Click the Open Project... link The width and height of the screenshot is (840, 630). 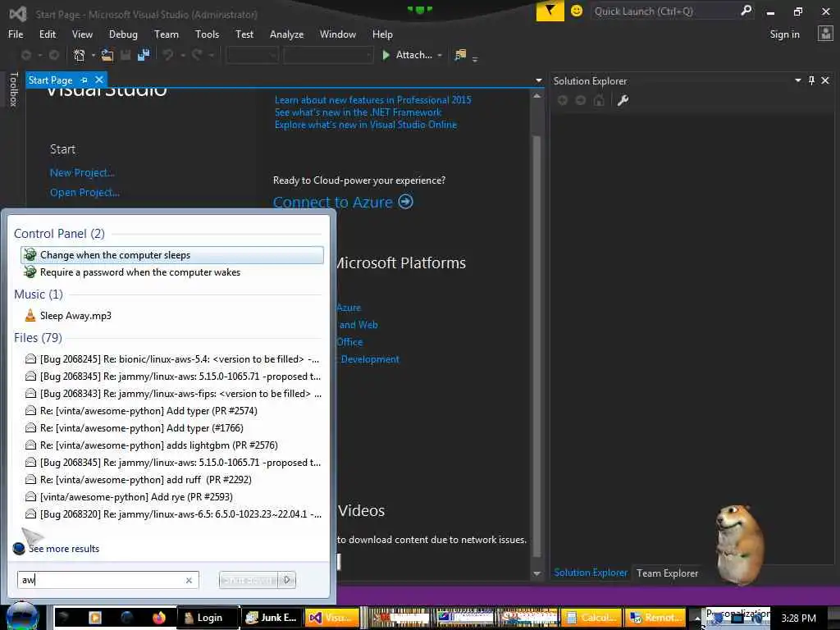[x=84, y=192]
